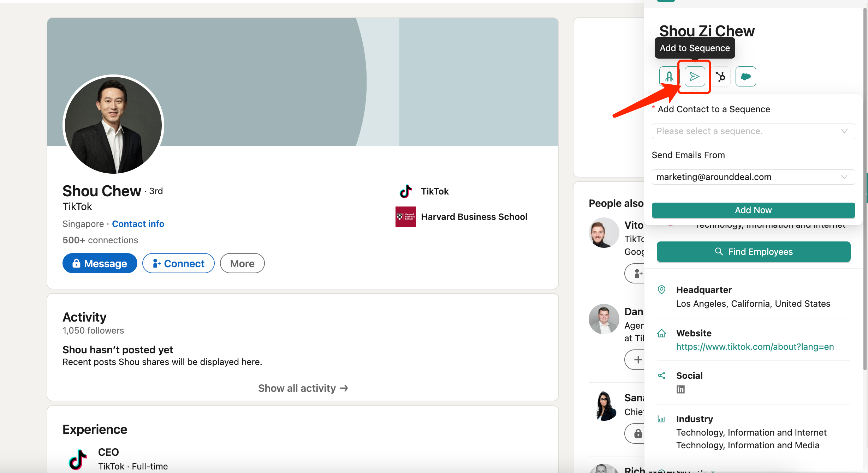Click the Find Employees button
This screenshot has width=868, height=473.
(x=753, y=252)
